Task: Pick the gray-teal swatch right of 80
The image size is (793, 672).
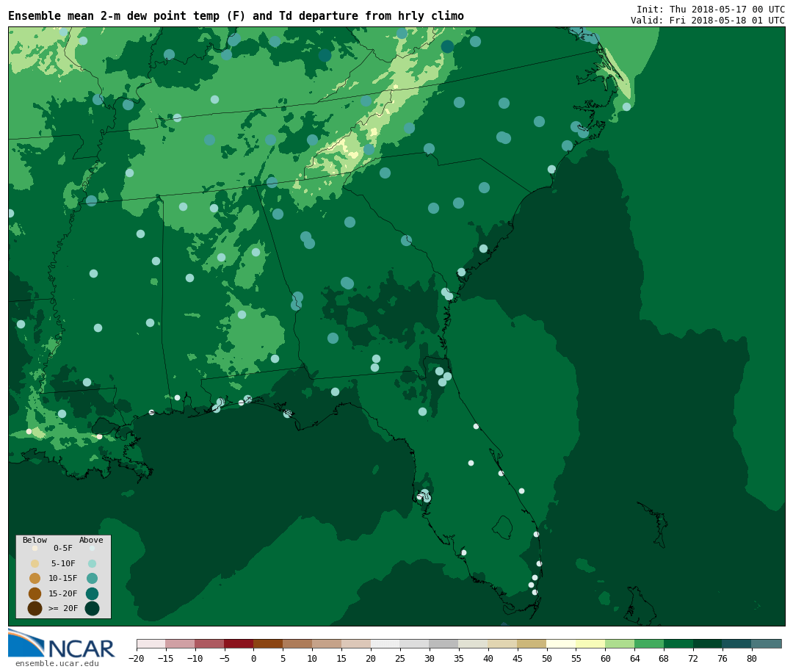Action: click(x=767, y=643)
